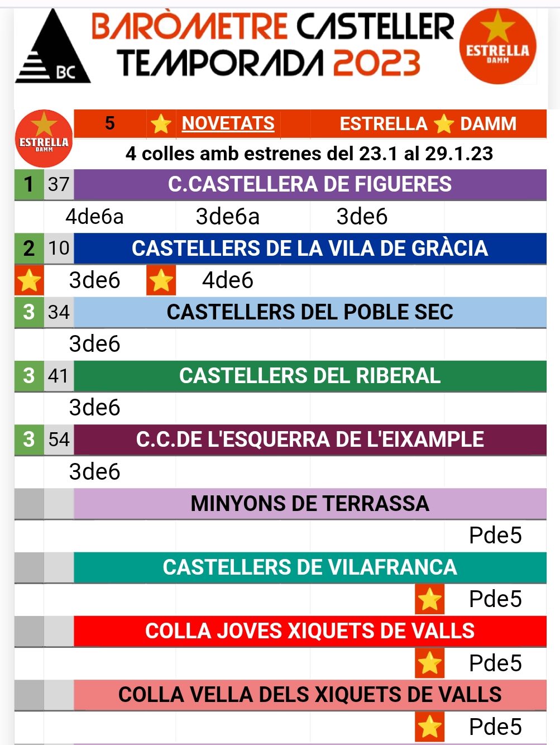Click the star icon before NOVETATS

click(x=161, y=123)
